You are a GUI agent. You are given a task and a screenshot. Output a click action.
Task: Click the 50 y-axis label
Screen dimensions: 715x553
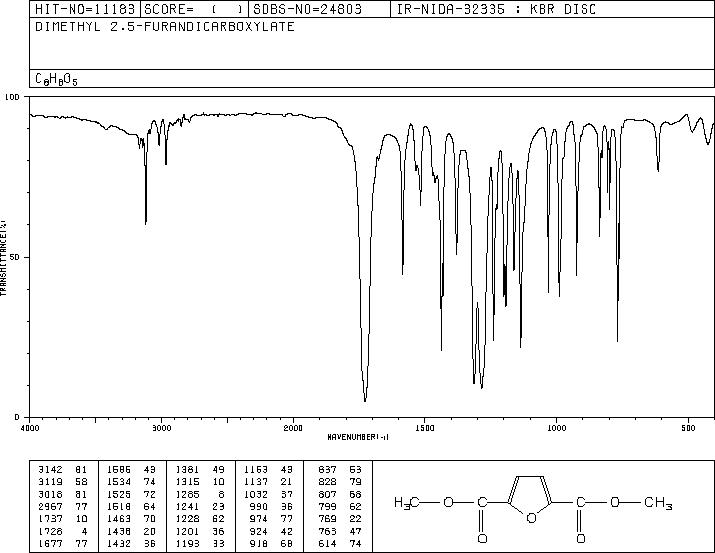coord(15,257)
